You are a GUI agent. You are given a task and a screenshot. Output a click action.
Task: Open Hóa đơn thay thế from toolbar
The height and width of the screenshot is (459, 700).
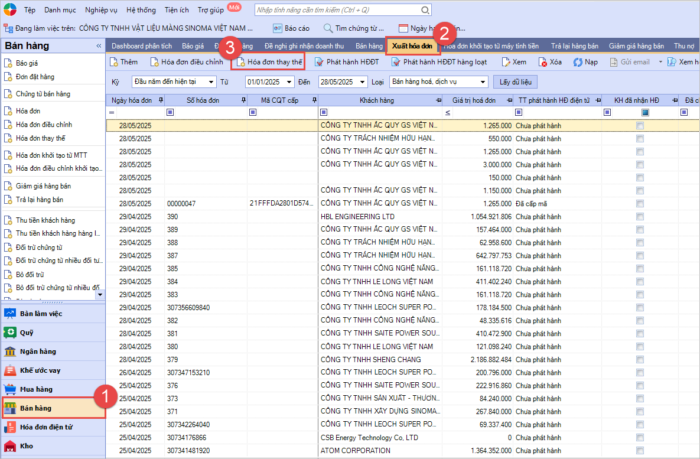pyautogui.click(x=268, y=62)
